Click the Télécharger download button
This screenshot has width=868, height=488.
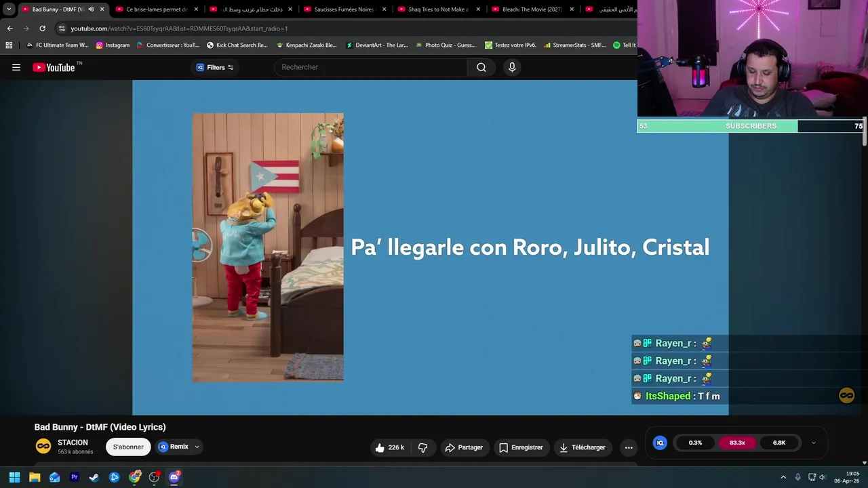click(x=582, y=447)
